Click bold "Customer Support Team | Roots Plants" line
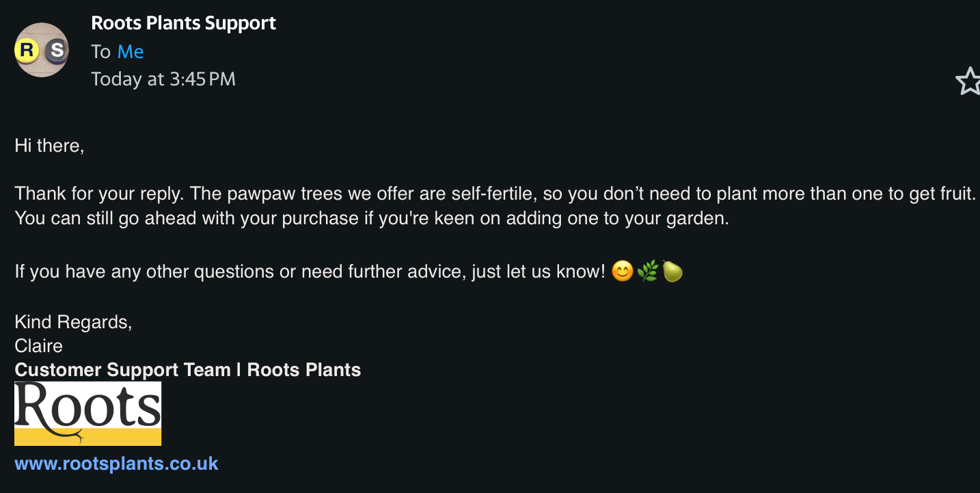 pyautogui.click(x=188, y=370)
